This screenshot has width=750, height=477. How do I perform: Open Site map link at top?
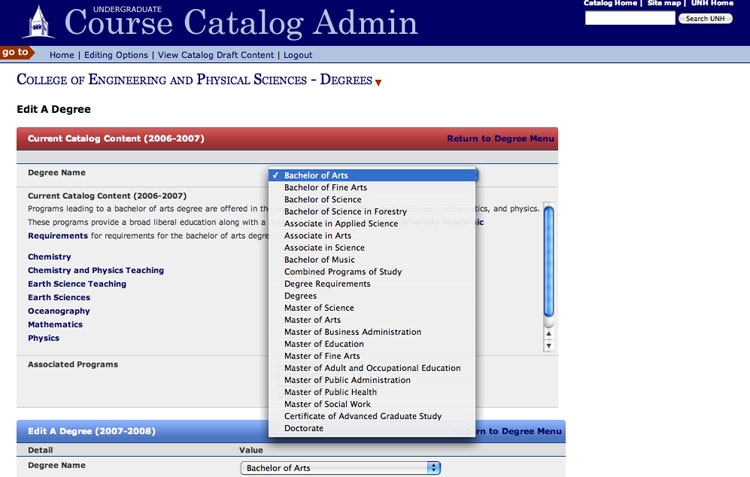click(664, 3)
